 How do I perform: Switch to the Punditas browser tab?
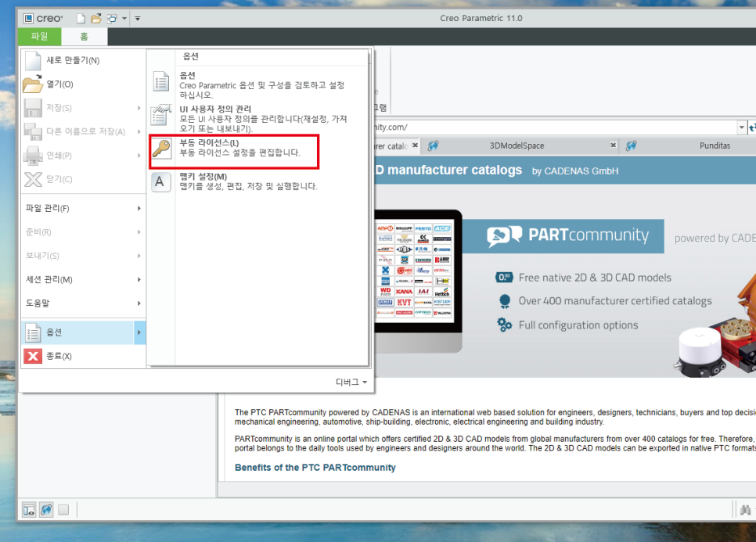pos(715,145)
